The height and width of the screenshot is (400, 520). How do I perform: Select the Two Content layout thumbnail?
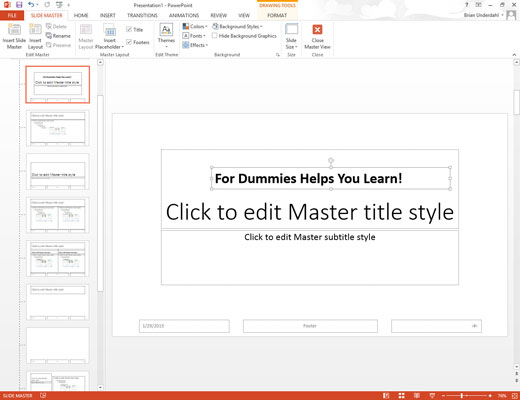[x=58, y=215]
